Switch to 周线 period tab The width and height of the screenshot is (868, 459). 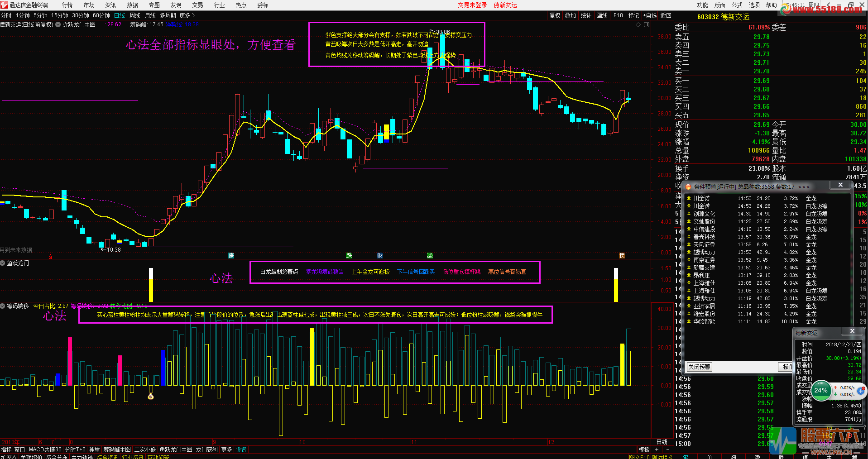[135, 15]
